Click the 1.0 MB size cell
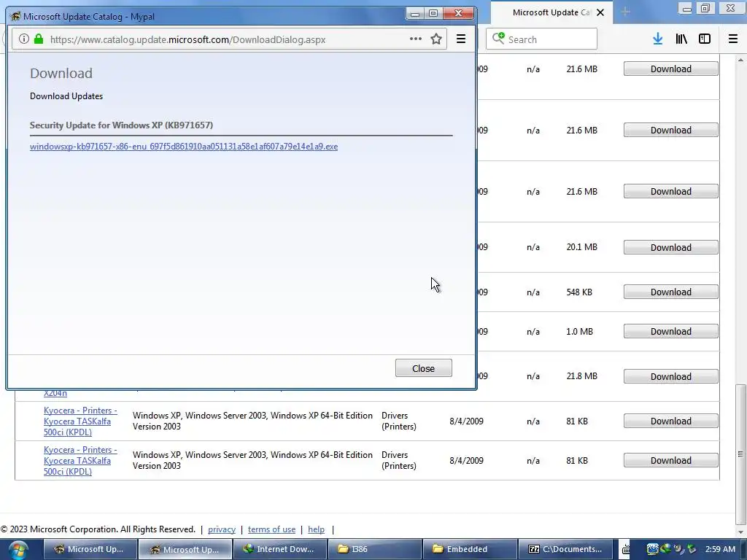747x560 pixels. tap(579, 332)
